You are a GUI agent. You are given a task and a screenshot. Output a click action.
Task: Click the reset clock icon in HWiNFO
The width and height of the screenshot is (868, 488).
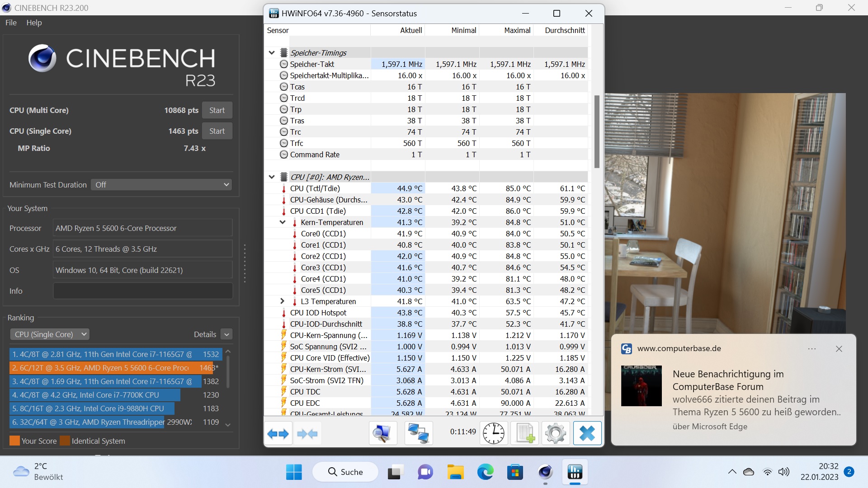coord(493,434)
